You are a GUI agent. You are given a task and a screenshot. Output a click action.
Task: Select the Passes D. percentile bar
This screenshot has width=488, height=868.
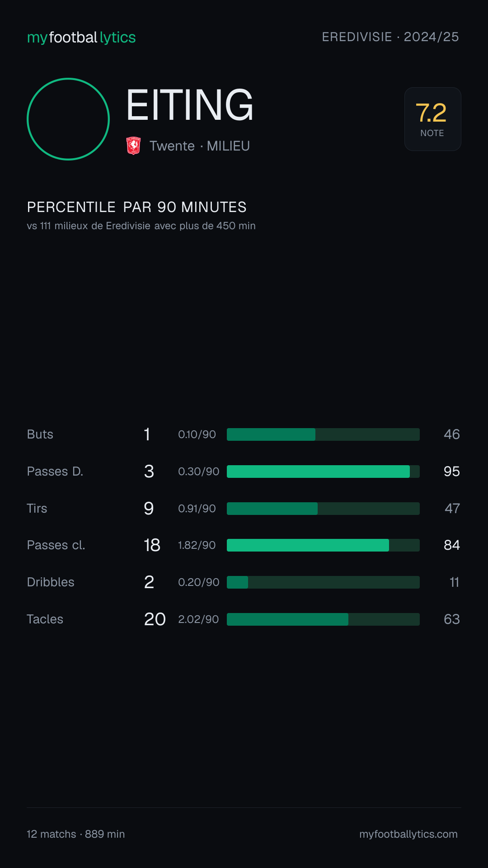pos(323,472)
